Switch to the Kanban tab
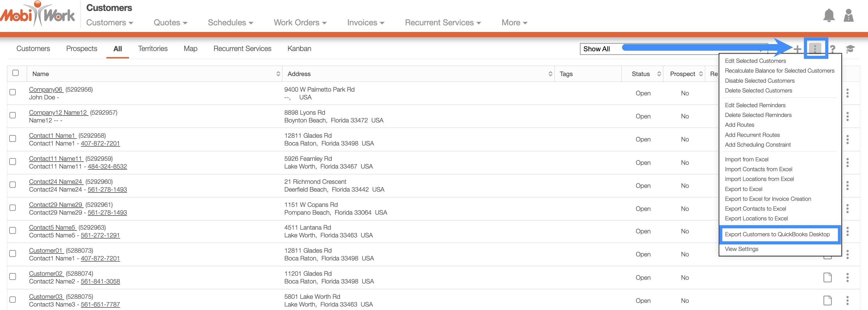The height and width of the screenshot is (310, 868). (x=299, y=48)
